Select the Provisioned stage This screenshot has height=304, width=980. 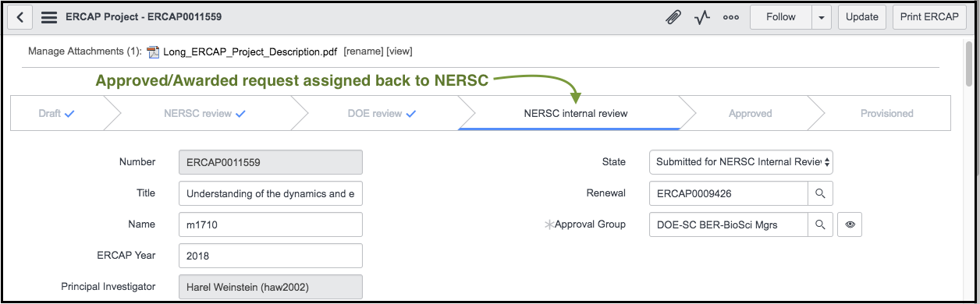pyautogui.click(x=886, y=113)
